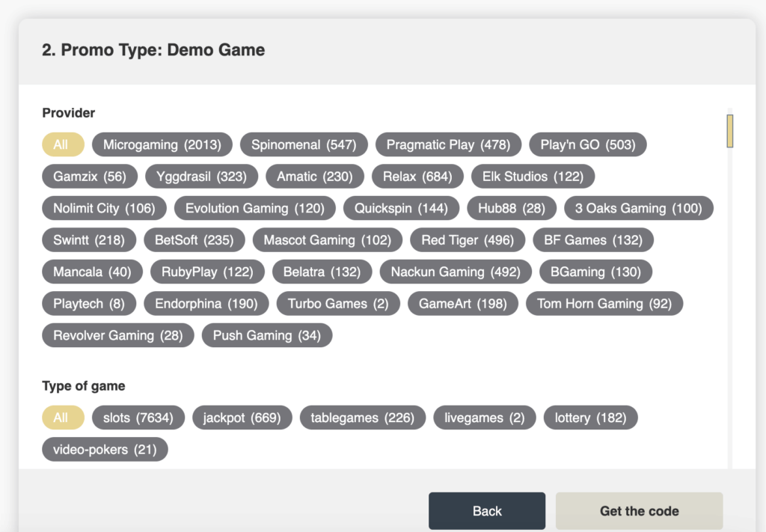Screen dimensions: 766x532
Task: Select the Nolimit City provider
Action: pyautogui.click(x=104, y=208)
